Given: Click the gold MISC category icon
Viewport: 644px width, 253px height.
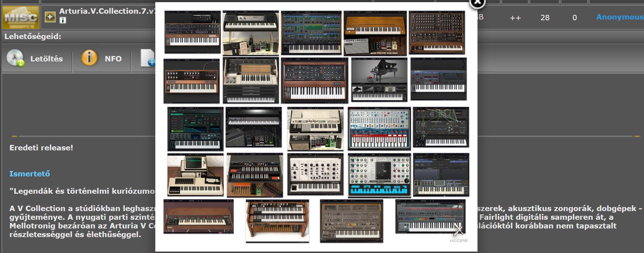Looking at the screenshot, I should pyautogui.click(x=20, y=17).
